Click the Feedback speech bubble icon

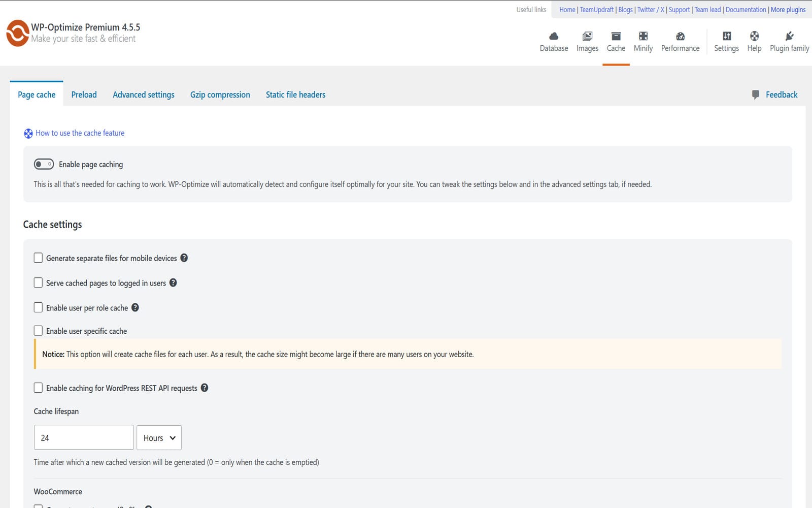tap(755, 94)
